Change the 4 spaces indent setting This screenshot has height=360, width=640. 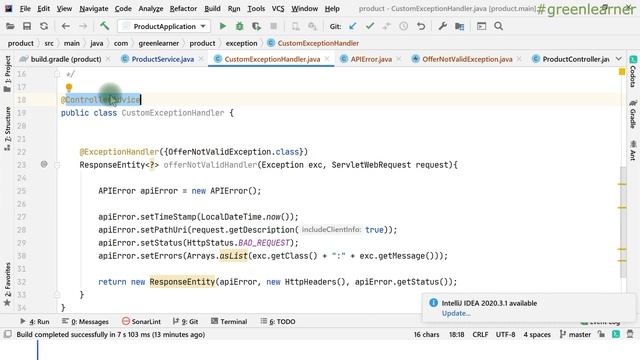click(537, 334)
